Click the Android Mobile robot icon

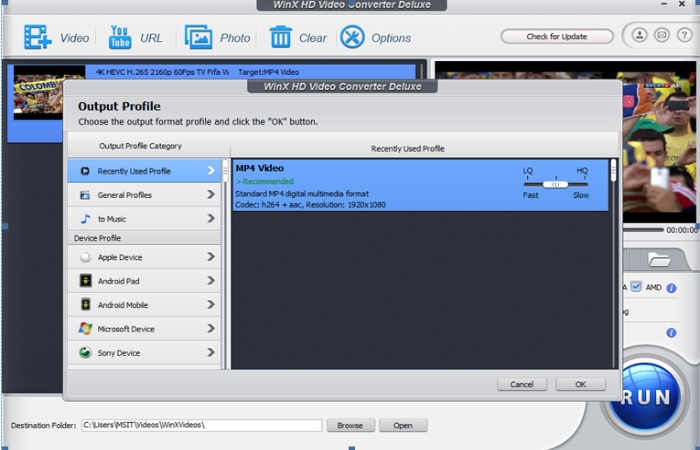tap(85, 305)
